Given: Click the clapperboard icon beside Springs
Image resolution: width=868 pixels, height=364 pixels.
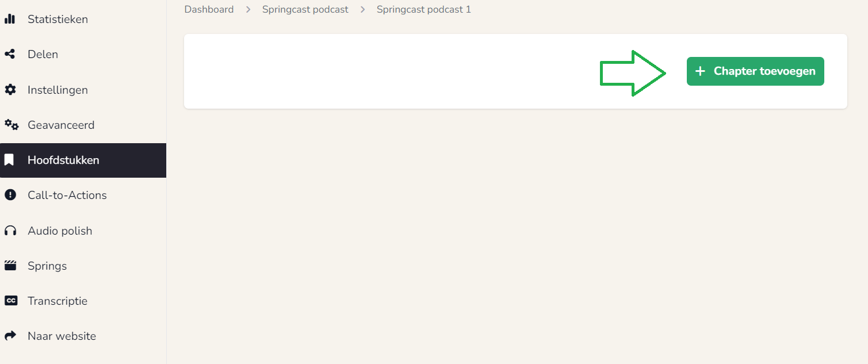Looking at the screenshot, I should (x=10, y=266).
